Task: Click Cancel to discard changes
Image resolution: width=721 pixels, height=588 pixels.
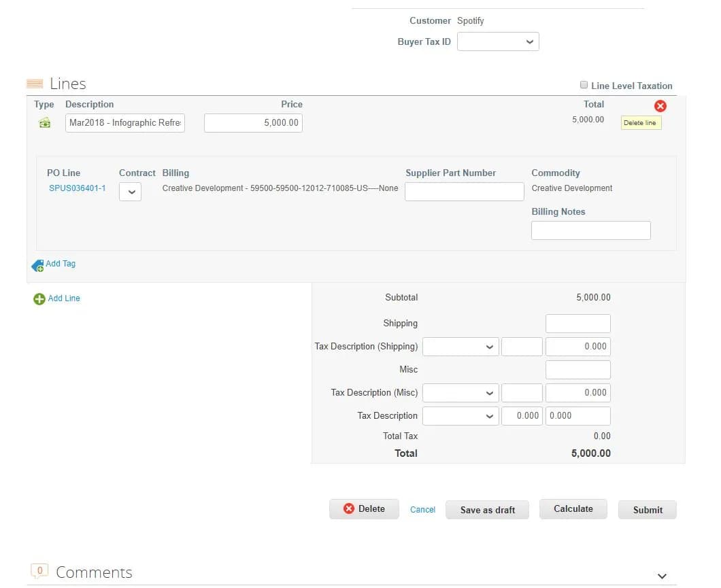Action: click(x=422, y=508)
